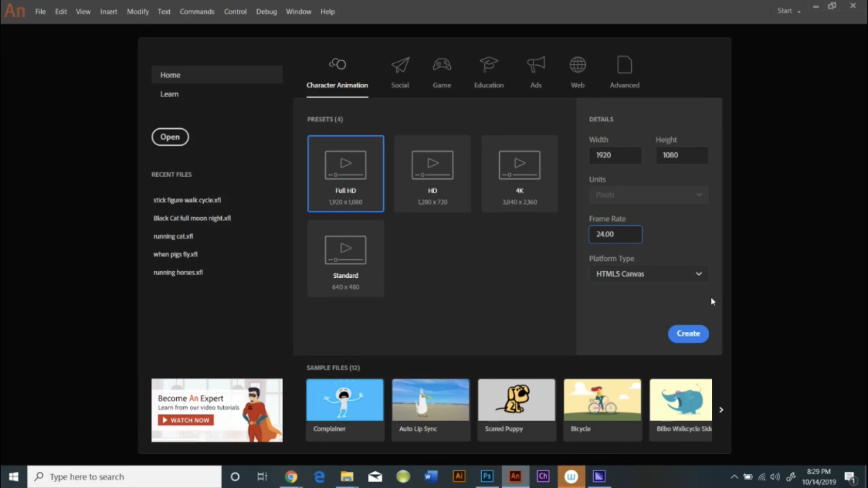868x488 pixels.
Task: Open the Debug menu
Action: 267,12
